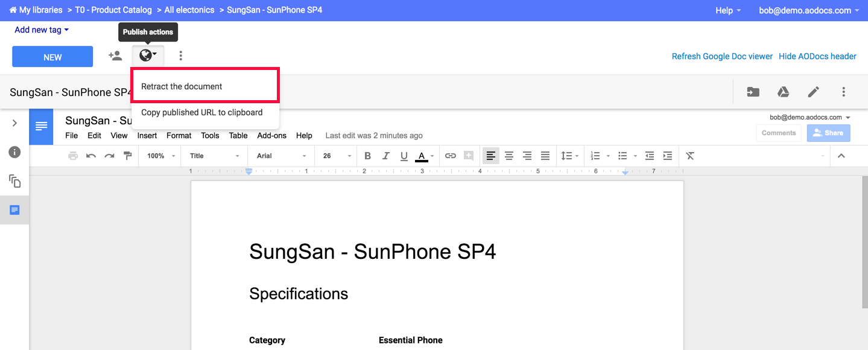Image resolution: width=868 pixels, height=350 pixels.
Task: Decrease the indent
Action: pyautogui.click(x=650, y=156)
